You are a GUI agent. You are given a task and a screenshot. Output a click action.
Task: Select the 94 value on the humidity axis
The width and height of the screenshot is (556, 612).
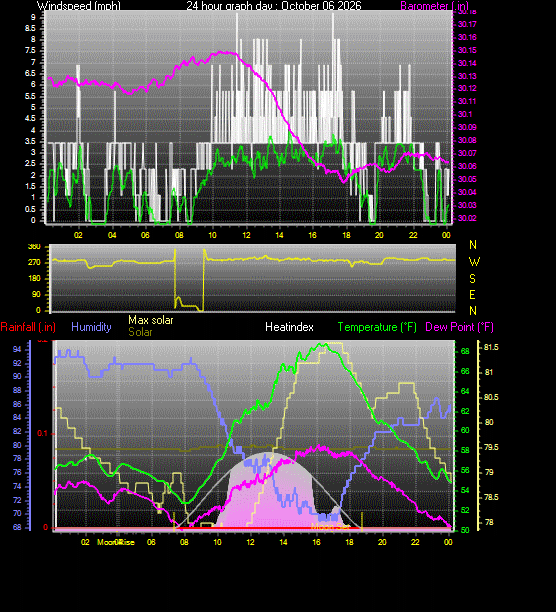click(x=17, y=349)
